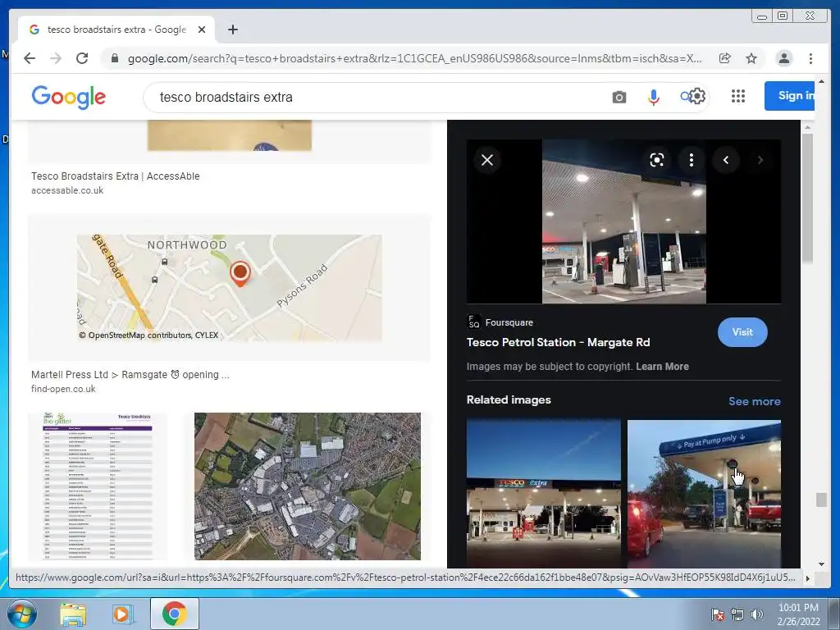The image size is (840, 630).
Task: Click the large petrol station preview image
Action: [x=624, y=221]
